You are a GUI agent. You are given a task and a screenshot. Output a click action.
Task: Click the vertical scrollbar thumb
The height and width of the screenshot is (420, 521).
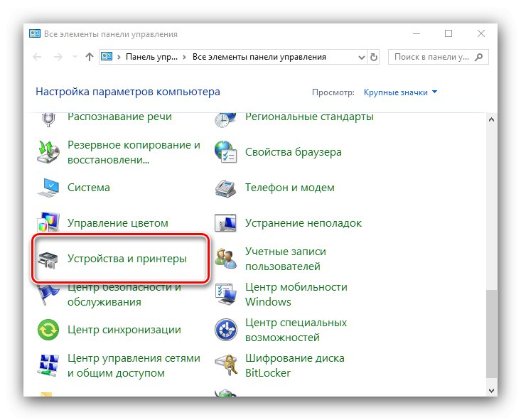(x=492, y=333)
